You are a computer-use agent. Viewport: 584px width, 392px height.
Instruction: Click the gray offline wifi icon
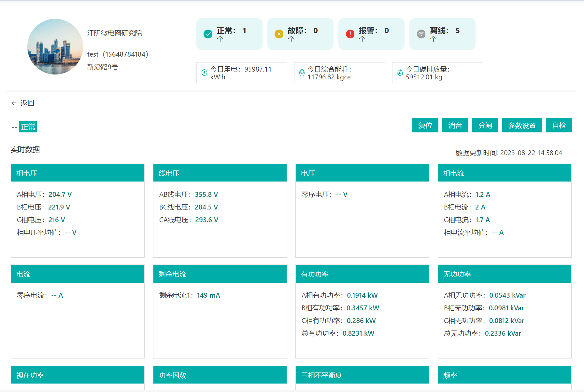(421, 34)
